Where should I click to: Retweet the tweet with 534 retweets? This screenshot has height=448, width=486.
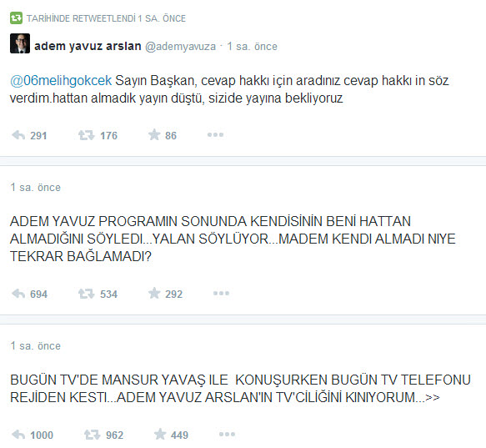click(86, 294)
